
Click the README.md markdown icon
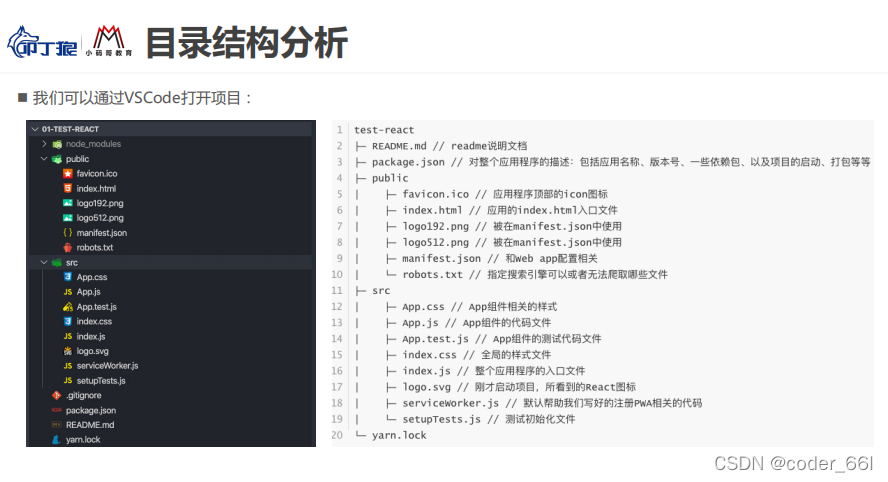(57, 425)
